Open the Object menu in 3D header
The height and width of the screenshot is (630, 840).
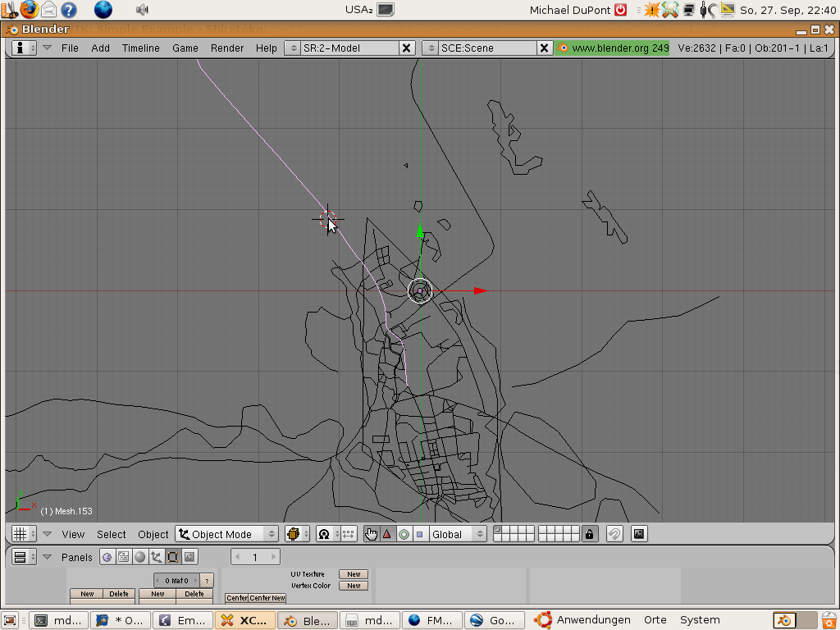[153, 534]
